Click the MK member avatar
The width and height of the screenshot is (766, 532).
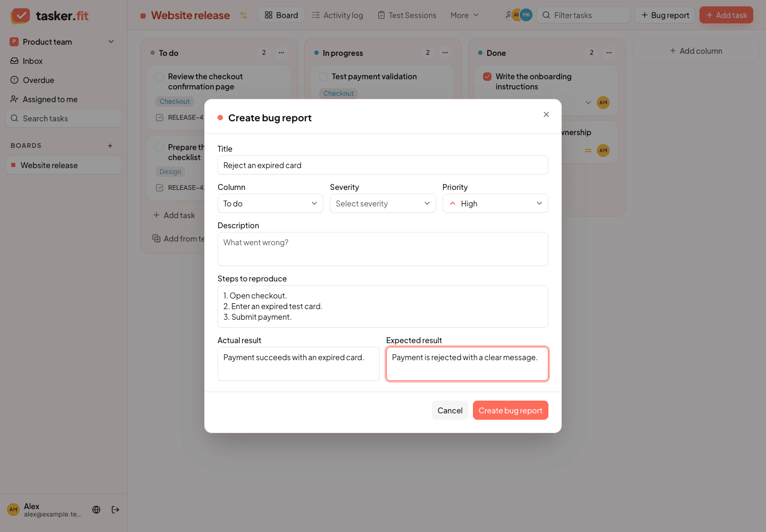[x=526, y=15]
